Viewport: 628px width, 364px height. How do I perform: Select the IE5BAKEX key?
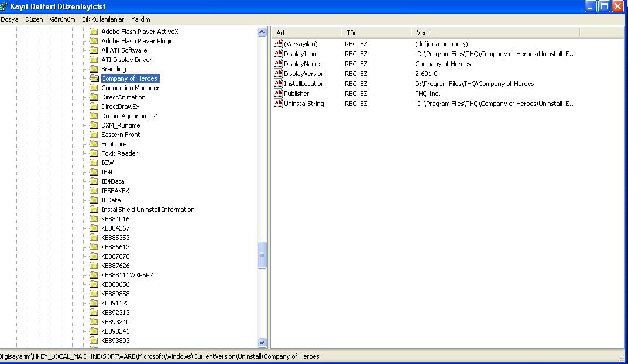pos(115,191)
